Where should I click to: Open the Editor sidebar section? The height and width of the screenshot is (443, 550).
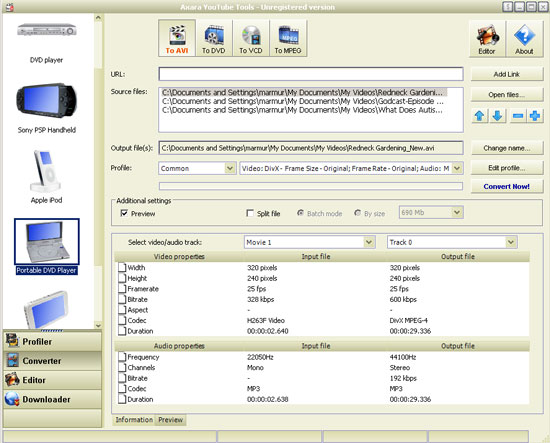53,380
